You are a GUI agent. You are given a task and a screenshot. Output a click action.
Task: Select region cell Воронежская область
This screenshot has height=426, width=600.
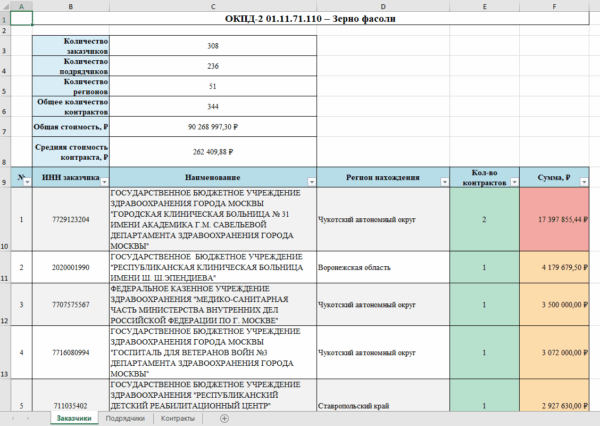[383, 267]
